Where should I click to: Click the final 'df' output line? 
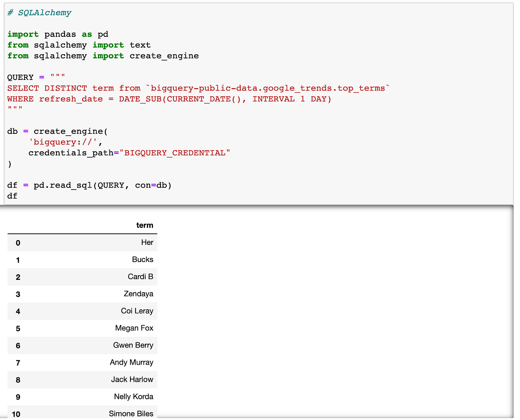click(12, 196)
